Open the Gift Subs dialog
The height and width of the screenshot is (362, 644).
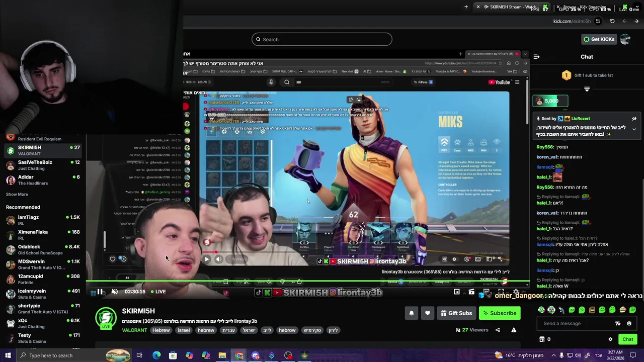[x=456, y=313]
